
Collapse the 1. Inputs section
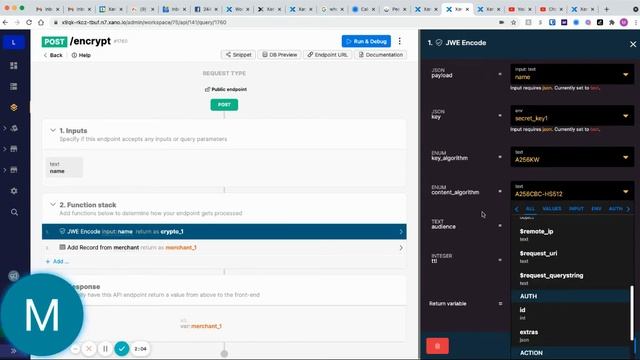click(x=53, y=130)
